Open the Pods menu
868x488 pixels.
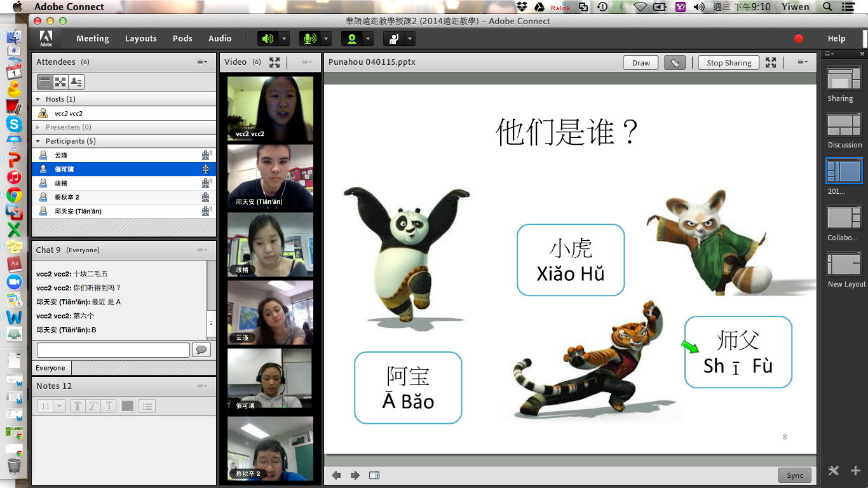pyautogui.click(x=182, y=39)
